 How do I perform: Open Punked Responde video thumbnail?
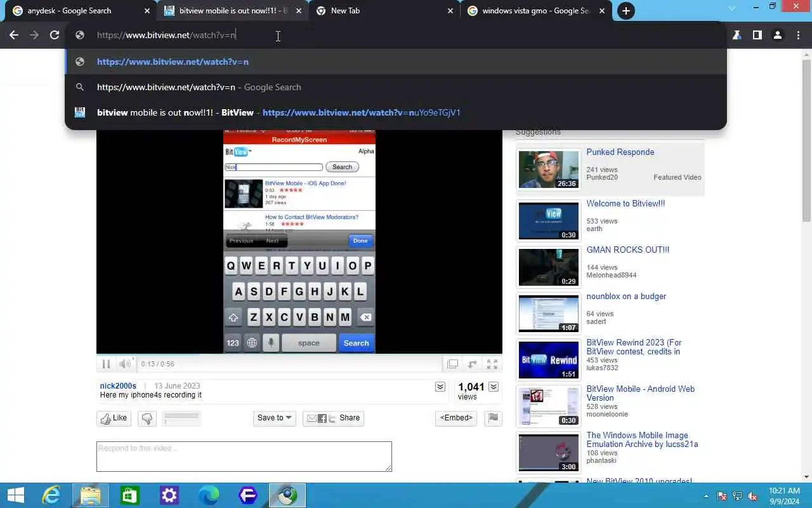[549, 169]
